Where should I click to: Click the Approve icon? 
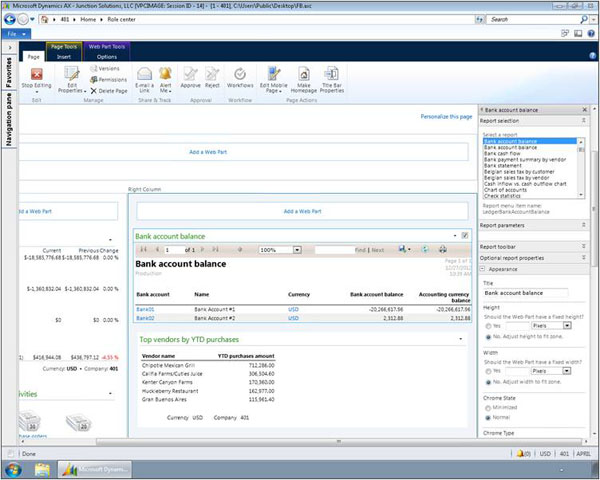(190, 73)
